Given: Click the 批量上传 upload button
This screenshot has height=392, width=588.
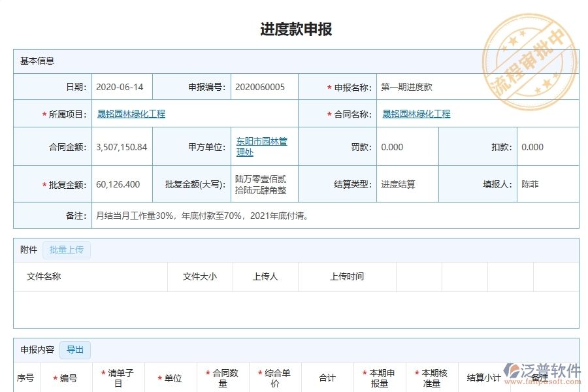Looking at the screenshot, I should point(66,250).
